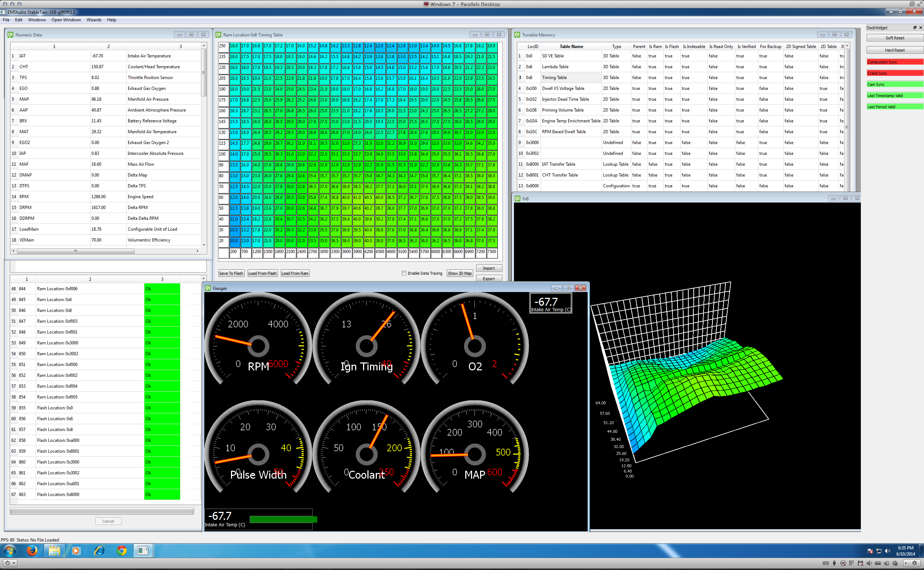The height and width of the screenshot is (570, 924).
Task: Click the Windows Start orb
Action: [9, 551]
